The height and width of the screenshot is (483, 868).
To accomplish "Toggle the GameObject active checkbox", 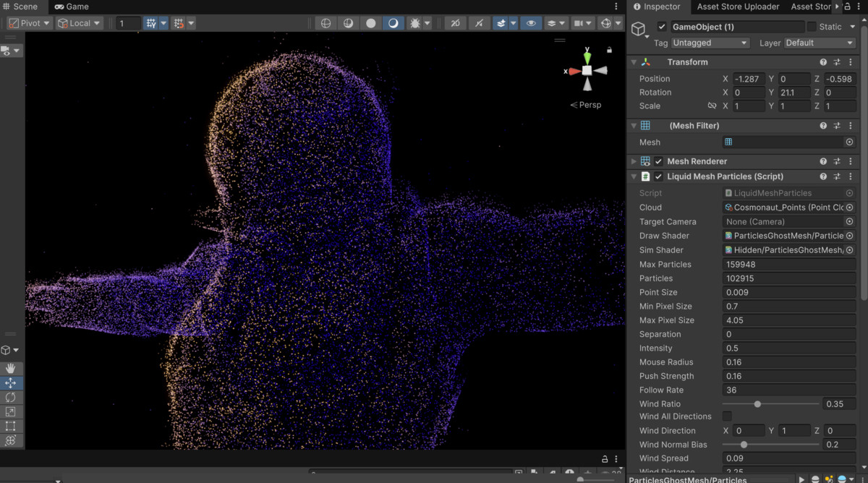I will pos(662,27).
